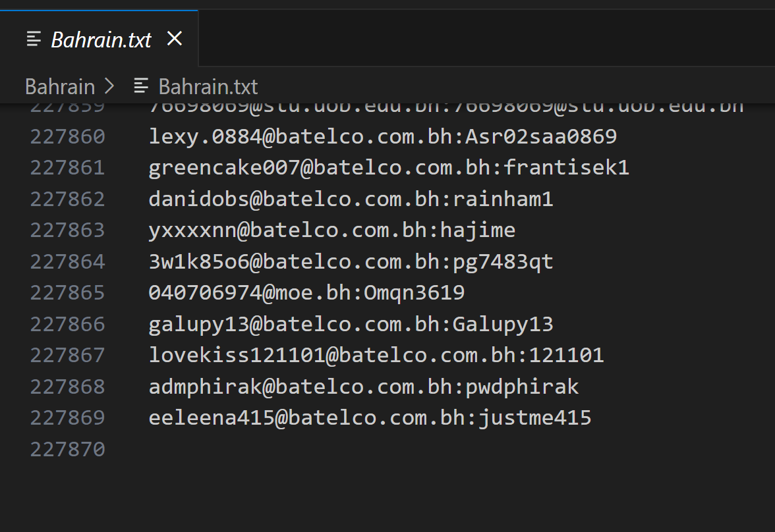Select the Bahrain.txt tab title
This screenshot has height=532, width=775.
101,40
